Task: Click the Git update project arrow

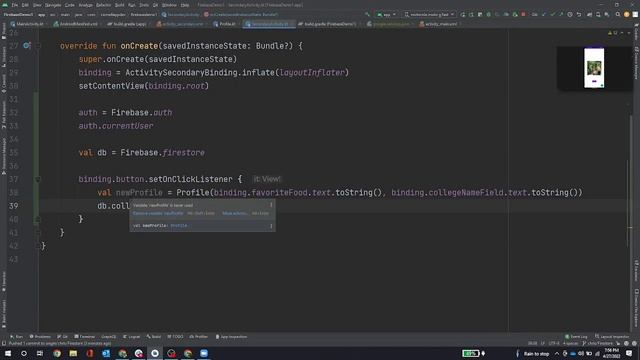Action: coord(544,14)
